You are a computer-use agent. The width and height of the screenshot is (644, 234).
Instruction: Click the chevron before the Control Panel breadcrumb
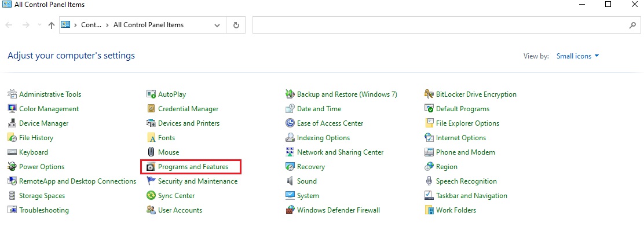coord(75,25)
